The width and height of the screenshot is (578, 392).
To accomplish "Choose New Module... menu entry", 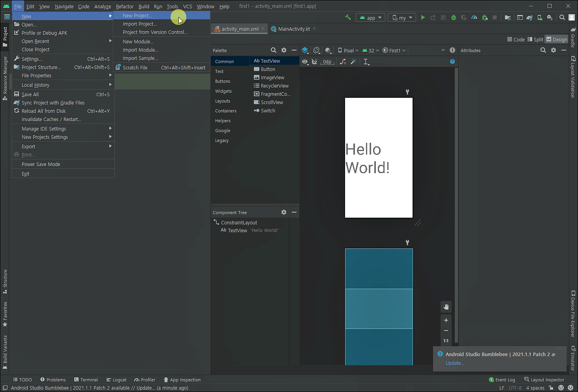I will tap(161, 42).
